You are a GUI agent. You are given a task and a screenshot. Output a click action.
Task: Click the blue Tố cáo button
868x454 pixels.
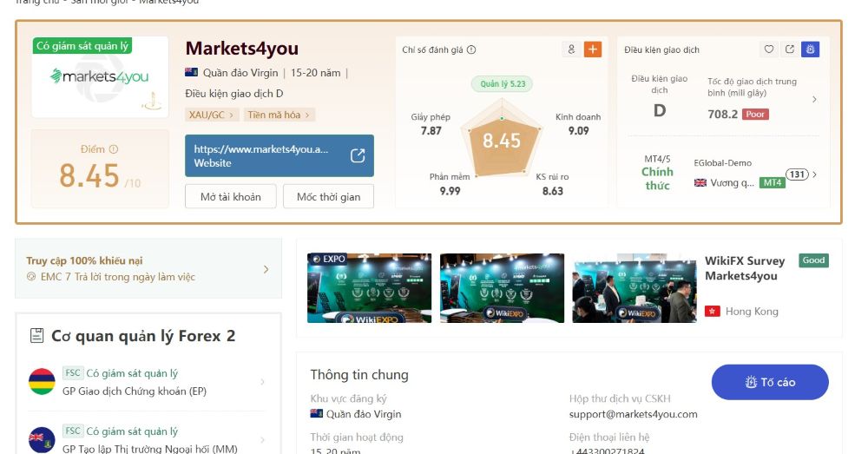tap(770, 382)
